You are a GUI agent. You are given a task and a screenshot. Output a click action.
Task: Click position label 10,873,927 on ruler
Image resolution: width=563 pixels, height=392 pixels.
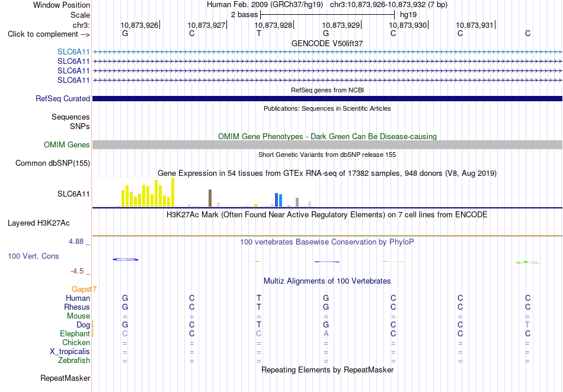pyautogui.click(x=206, y=25)
